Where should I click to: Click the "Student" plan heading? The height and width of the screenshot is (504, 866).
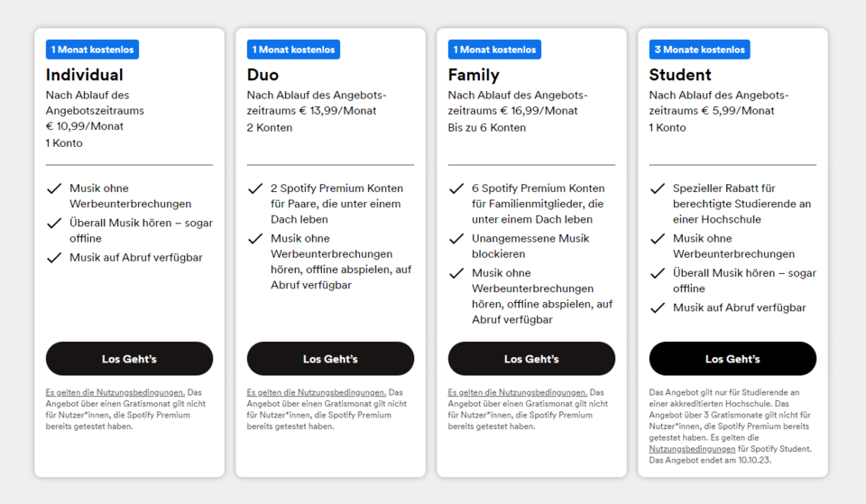coord(680,75)
